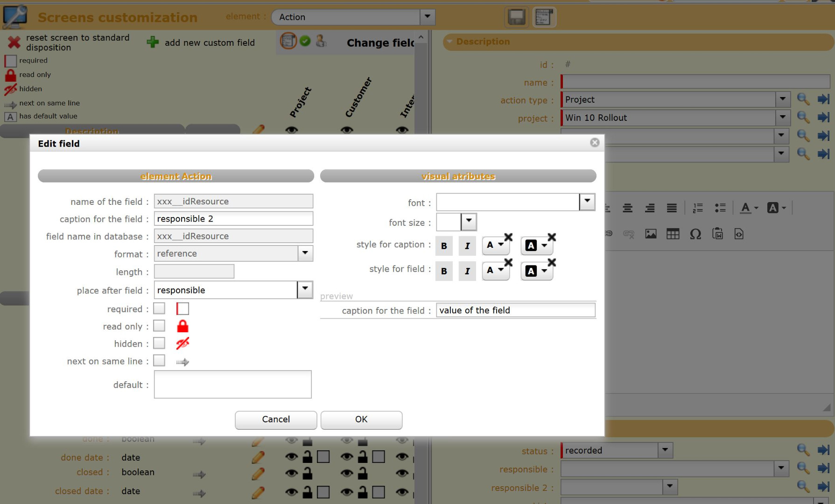The image size is (835, 504).
Task: Check the read only checkbox
Action: pyautogui.click(x=159, y=326)
